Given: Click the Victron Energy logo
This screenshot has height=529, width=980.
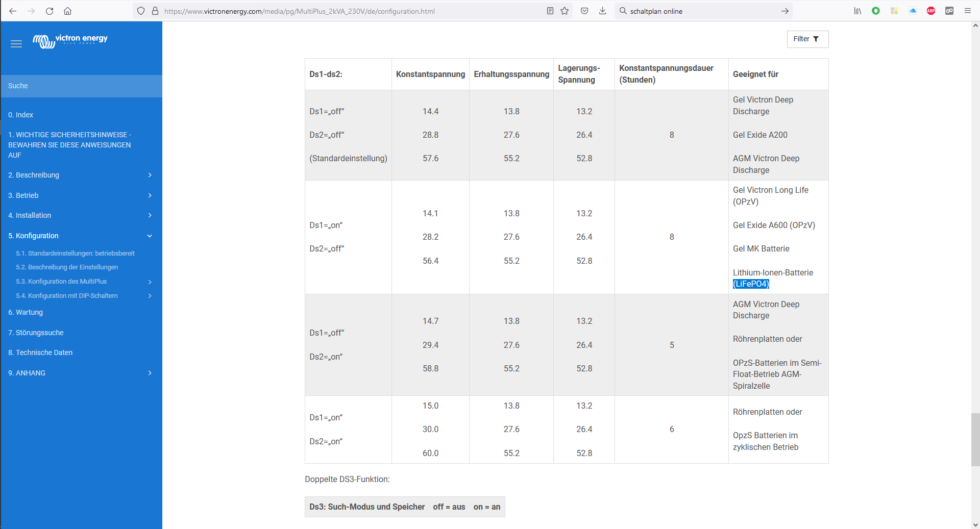Looking at the screenshot, I should [70, 41].
